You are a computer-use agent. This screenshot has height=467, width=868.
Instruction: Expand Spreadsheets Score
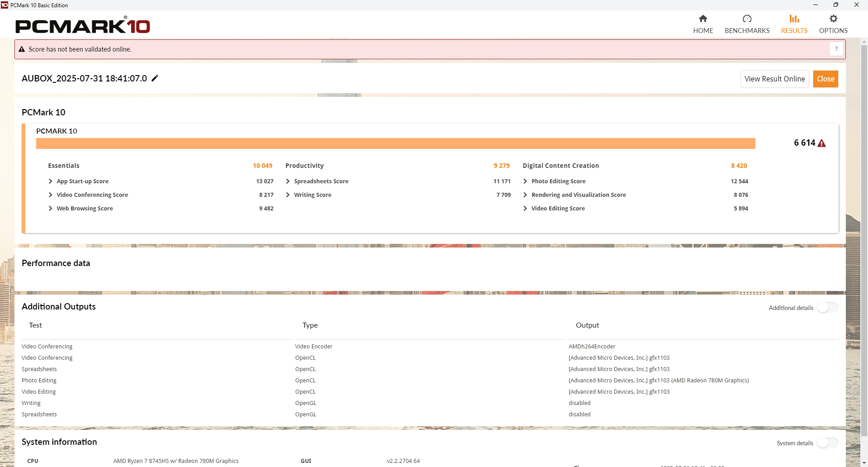(x=288, y=181)
